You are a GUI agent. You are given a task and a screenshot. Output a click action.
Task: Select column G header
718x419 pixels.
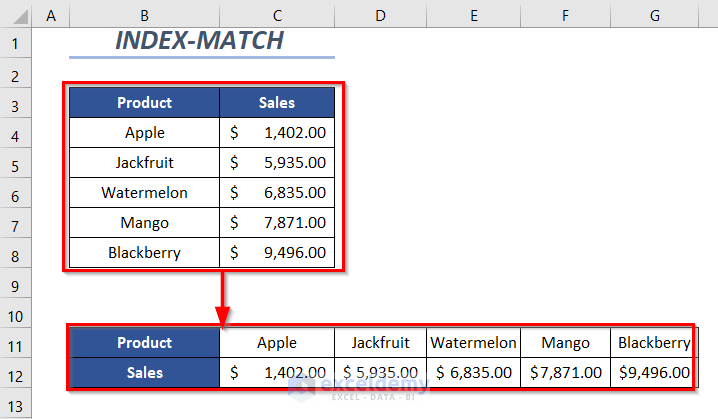654,15
